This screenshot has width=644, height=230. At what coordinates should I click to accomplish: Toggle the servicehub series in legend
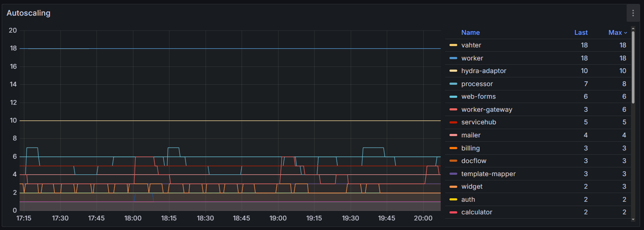tap(478, 122)
